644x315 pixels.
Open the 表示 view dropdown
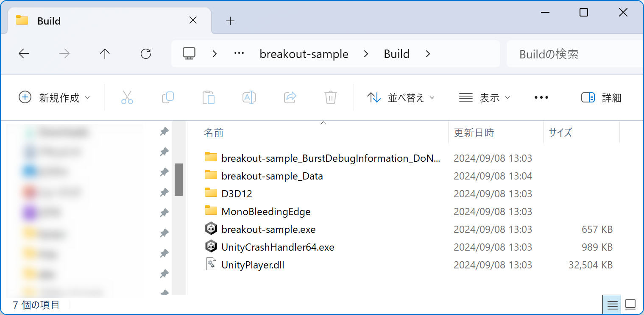click(x=485, y=98)
